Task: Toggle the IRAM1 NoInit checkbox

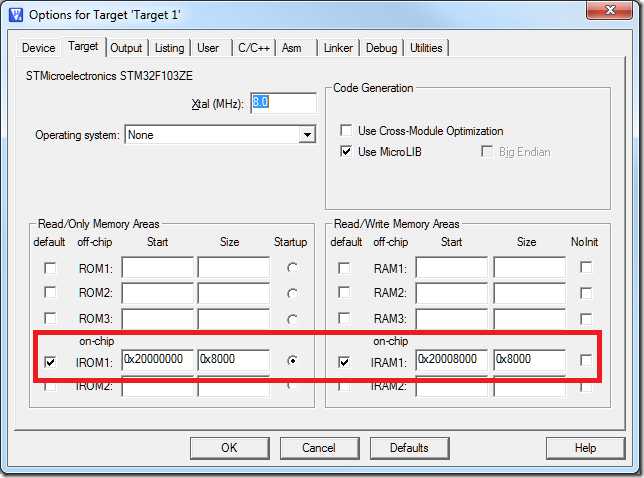Action: coord(586,361)
